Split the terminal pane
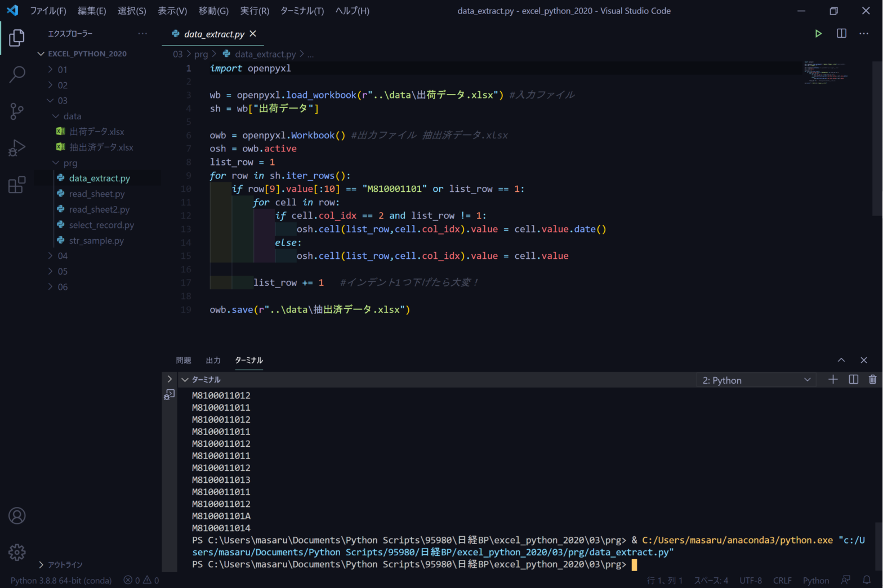The width and height of the screenshot is (883, 588). (853, 380)
